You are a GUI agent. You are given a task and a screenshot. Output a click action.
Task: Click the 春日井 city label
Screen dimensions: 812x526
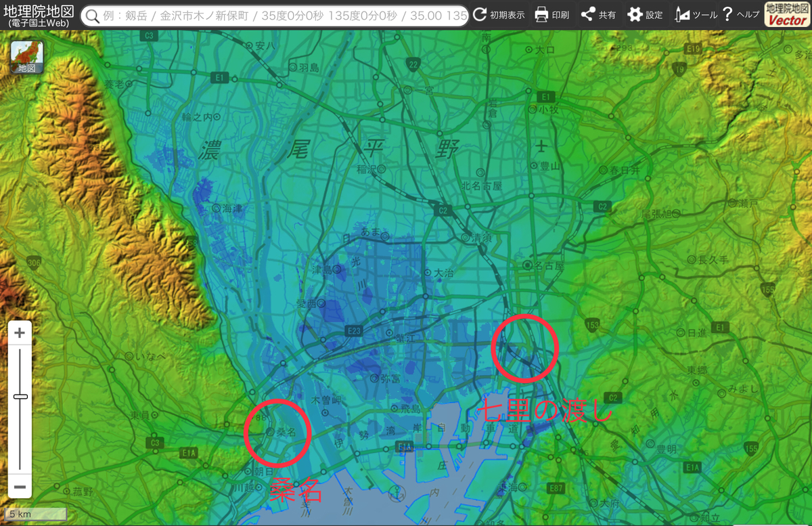[x=625, y=170]
